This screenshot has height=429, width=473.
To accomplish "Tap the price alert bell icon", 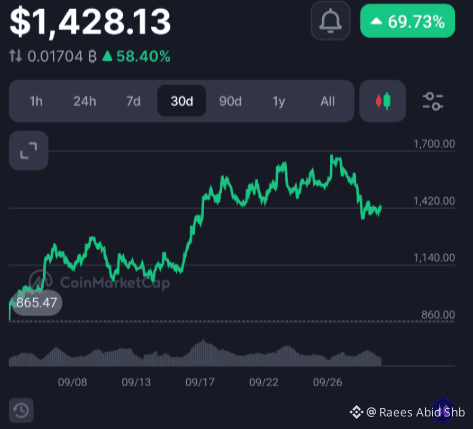I will point(330,21).
